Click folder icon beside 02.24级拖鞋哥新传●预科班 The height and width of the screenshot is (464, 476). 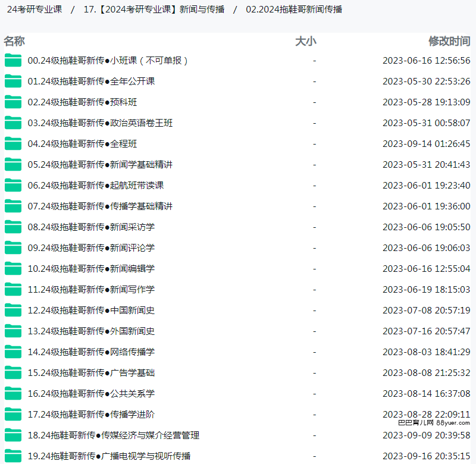13,102
